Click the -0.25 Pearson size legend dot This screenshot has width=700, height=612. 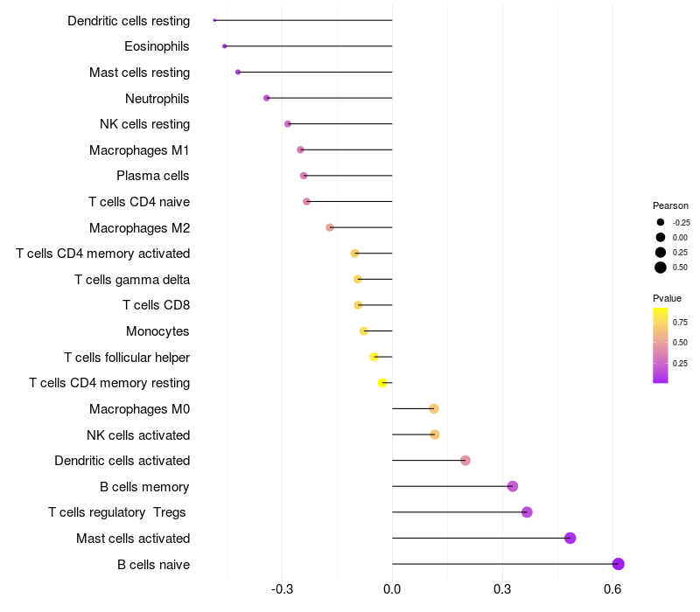pos(661,222)
